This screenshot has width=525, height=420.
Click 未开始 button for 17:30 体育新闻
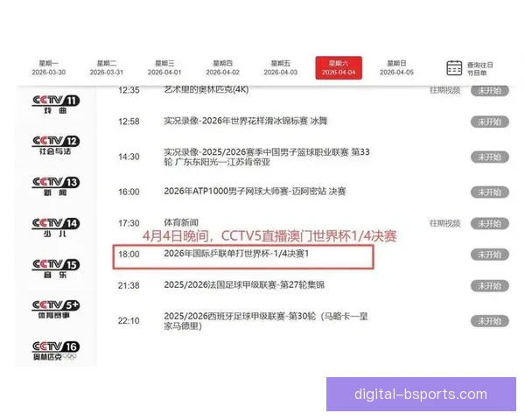point(490,224)
